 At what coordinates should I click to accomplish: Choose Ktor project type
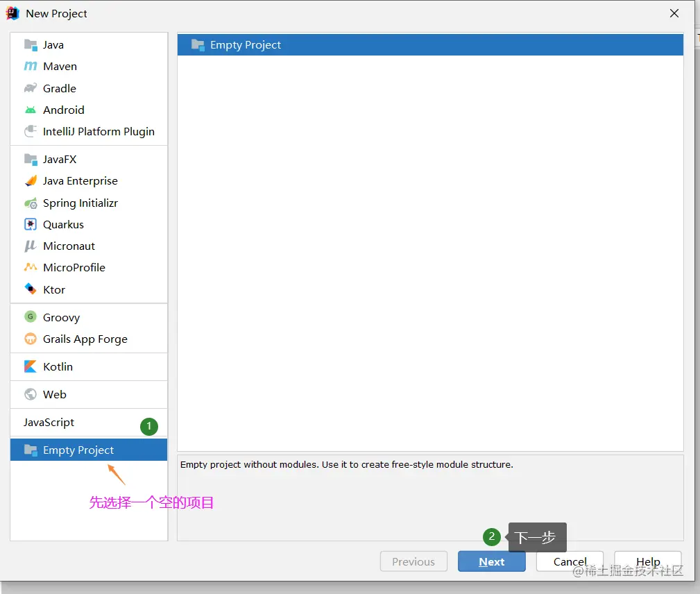[89, 289]
